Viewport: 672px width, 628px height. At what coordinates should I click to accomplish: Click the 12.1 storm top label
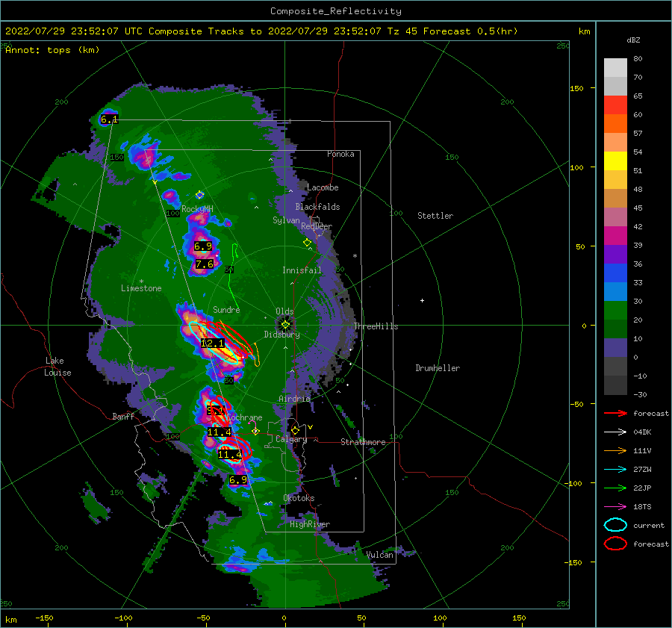point(213,343)
